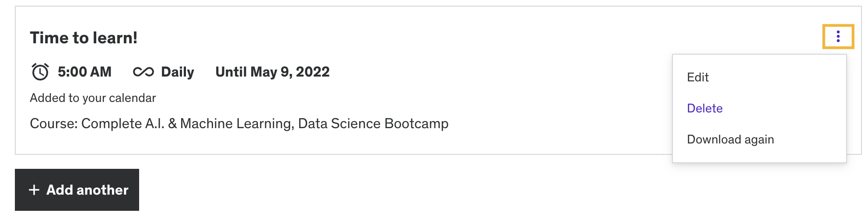Image resolution: width=868 pixels, height=220 pixels.
Task: Open the three-dot options menu
Action: (838, 36)
